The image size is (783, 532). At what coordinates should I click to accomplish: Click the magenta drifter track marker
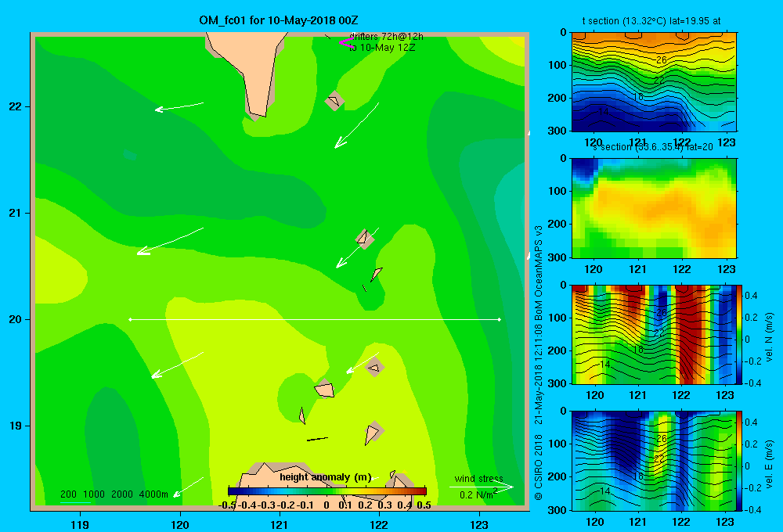[345, 42]
